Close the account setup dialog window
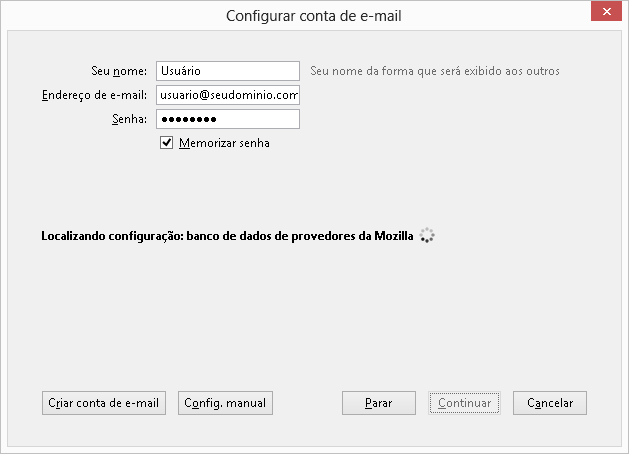 603,14
